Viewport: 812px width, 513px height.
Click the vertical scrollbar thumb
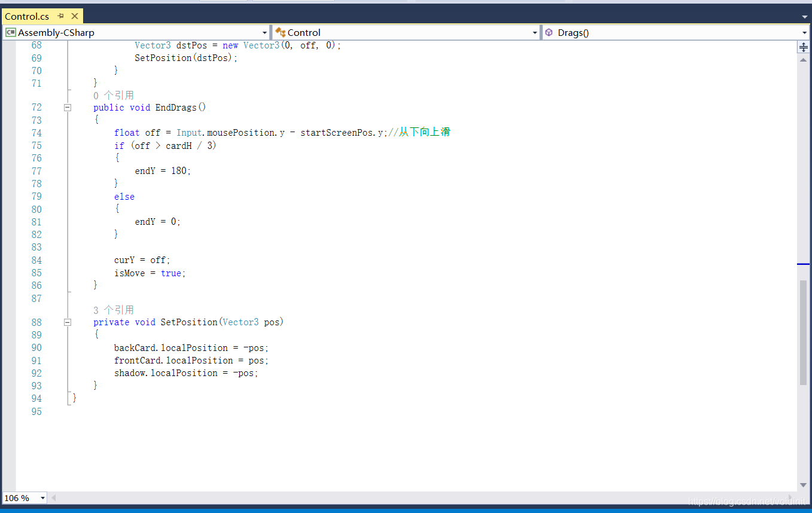(804, 332)
